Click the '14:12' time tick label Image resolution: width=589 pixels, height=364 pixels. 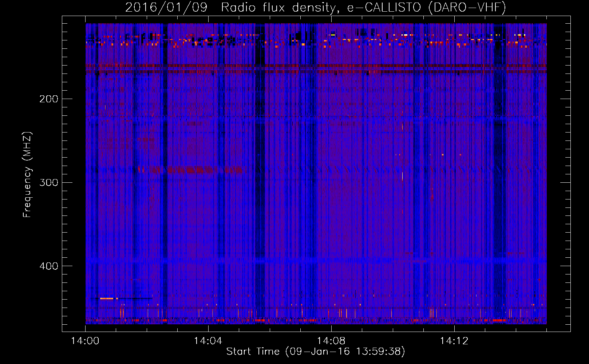point(454,341)
